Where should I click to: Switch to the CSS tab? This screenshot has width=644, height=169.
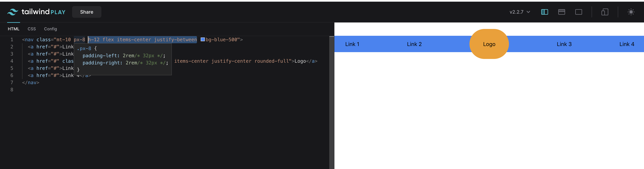click(x=31, y=29)
